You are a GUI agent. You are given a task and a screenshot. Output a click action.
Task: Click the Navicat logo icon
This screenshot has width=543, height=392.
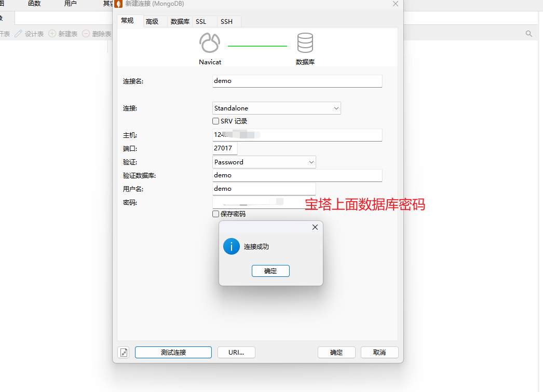click(210, 43)
